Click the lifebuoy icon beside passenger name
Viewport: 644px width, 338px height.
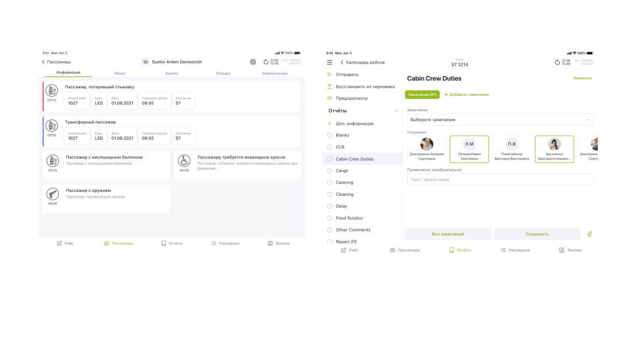[253, 62]
